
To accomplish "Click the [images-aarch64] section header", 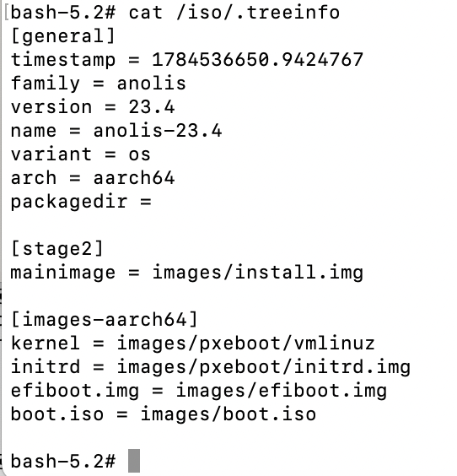I will pyautogui.click(x=105, y=319).
